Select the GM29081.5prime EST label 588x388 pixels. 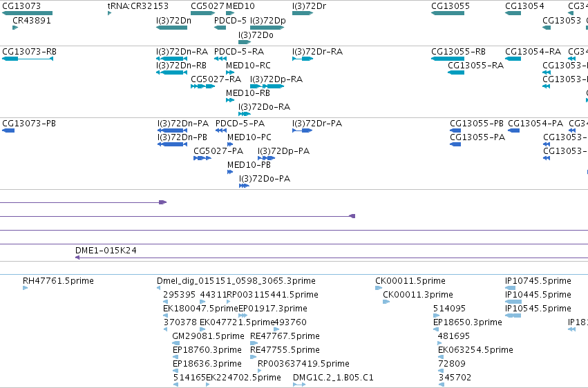[208, 336]
